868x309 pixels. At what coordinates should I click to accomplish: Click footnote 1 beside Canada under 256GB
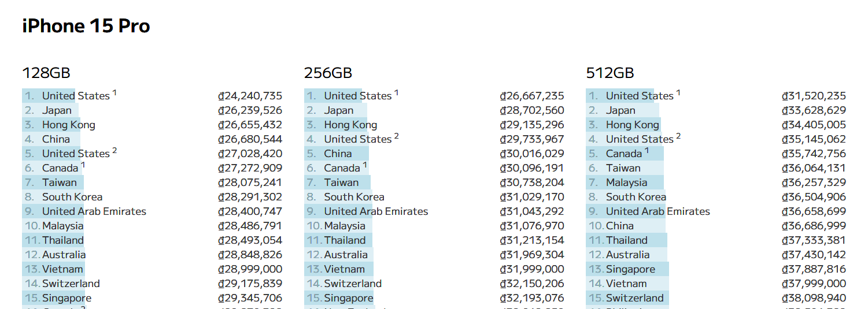click(x=365, y=165)
